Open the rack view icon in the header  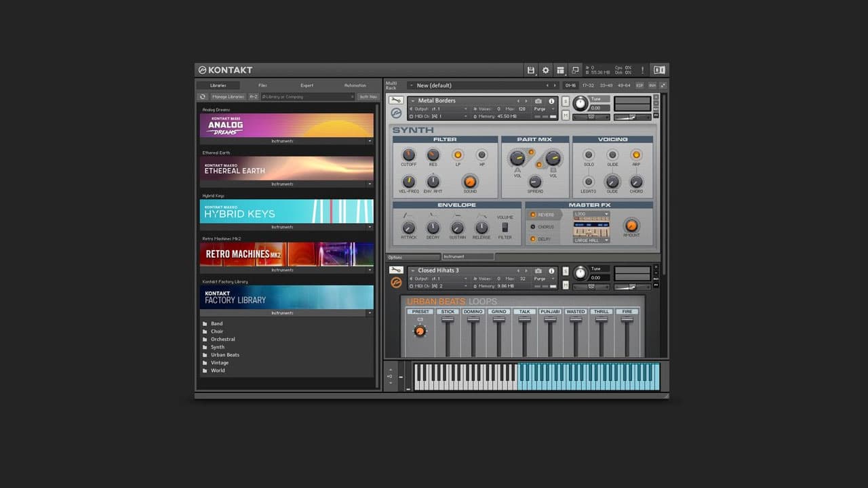pyautogui.click(x=561, y=70)
